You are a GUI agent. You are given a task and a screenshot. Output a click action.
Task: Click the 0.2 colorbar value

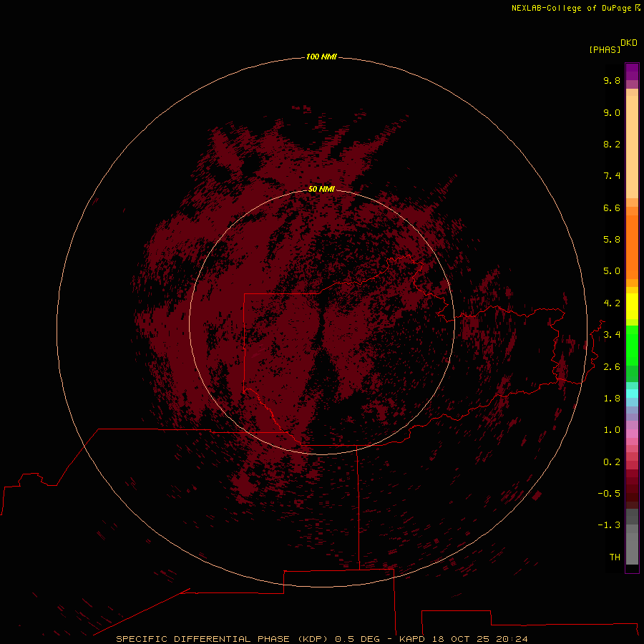click(612, 462)
